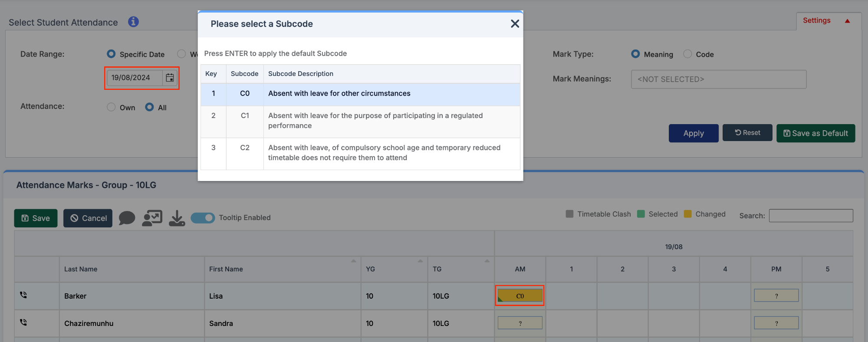Click the PM column header
Viewport: 868px width, 342px height.
pyautogui.click(x=776, y=269)
